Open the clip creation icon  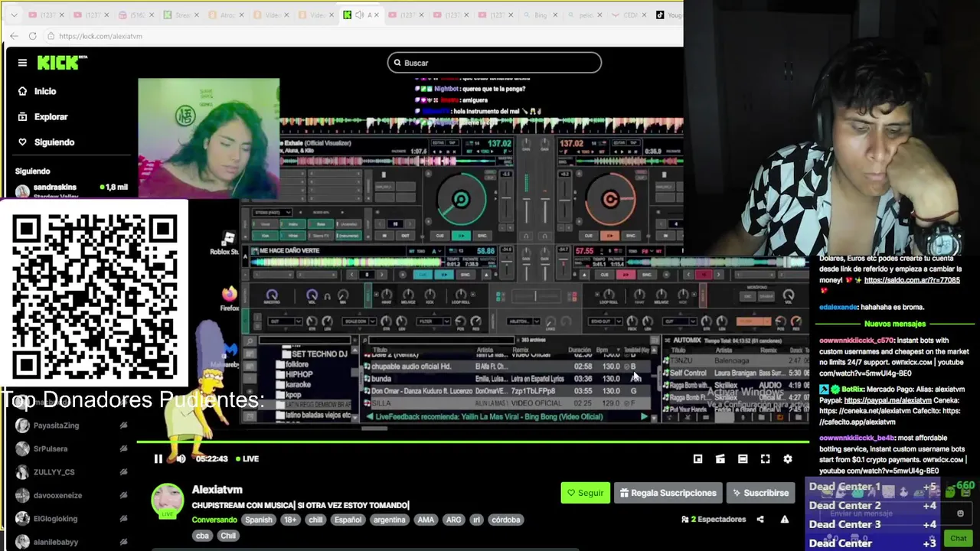[x=720, y=458]
